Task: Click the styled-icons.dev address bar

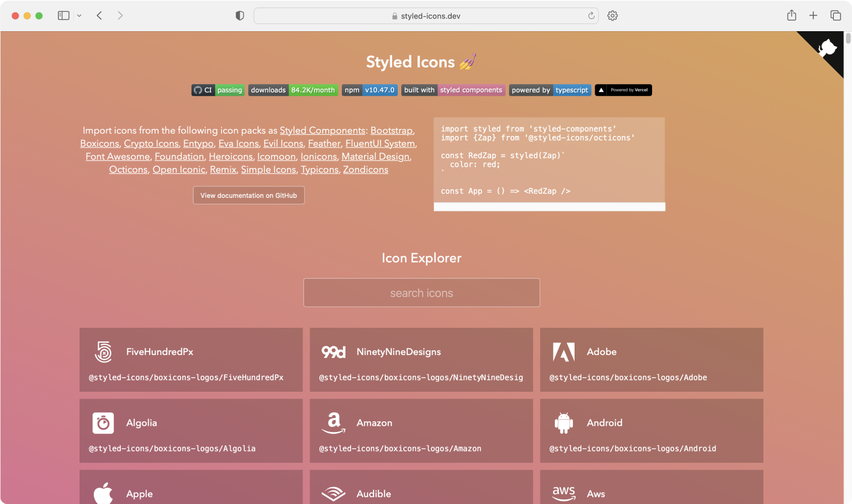Action: click(426, 16)
